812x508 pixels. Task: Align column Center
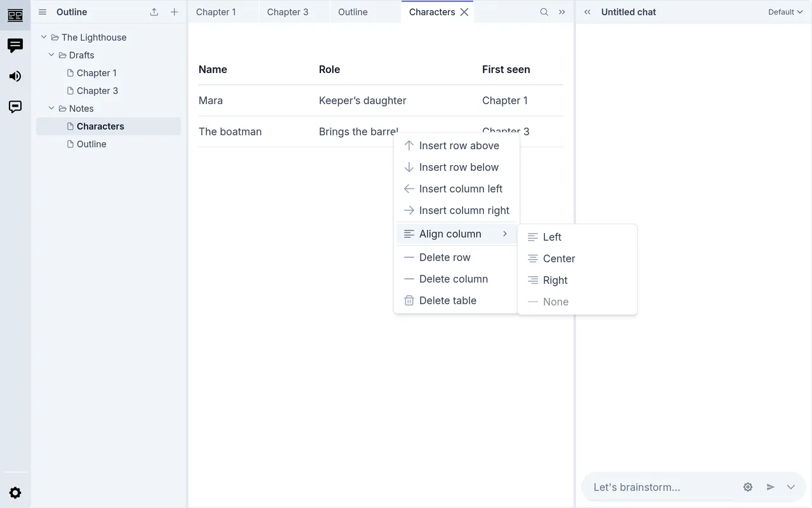pos(577,258)
